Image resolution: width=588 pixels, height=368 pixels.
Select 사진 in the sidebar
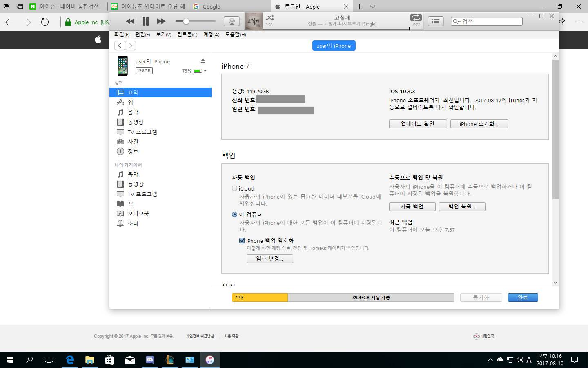(133, 142)
